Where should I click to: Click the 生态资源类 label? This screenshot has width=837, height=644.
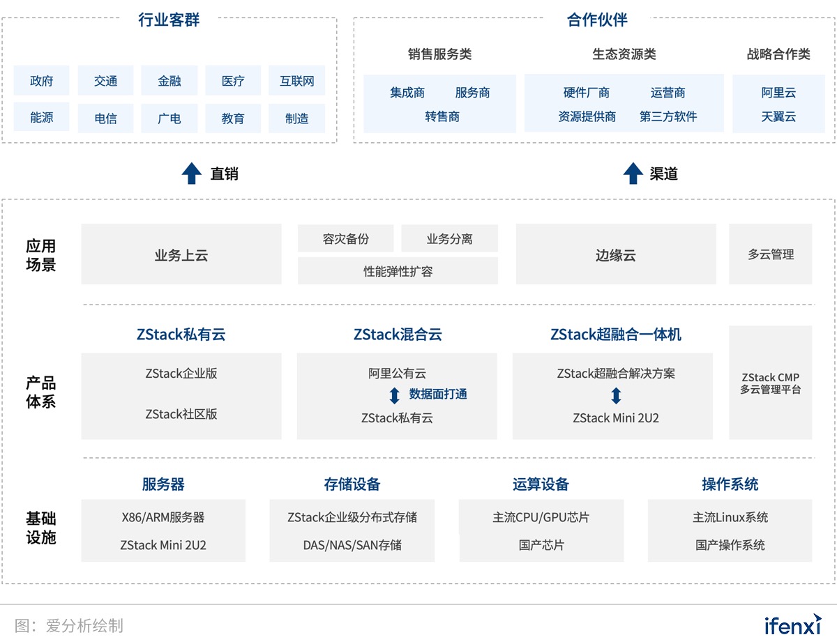(x=624, y=54)
